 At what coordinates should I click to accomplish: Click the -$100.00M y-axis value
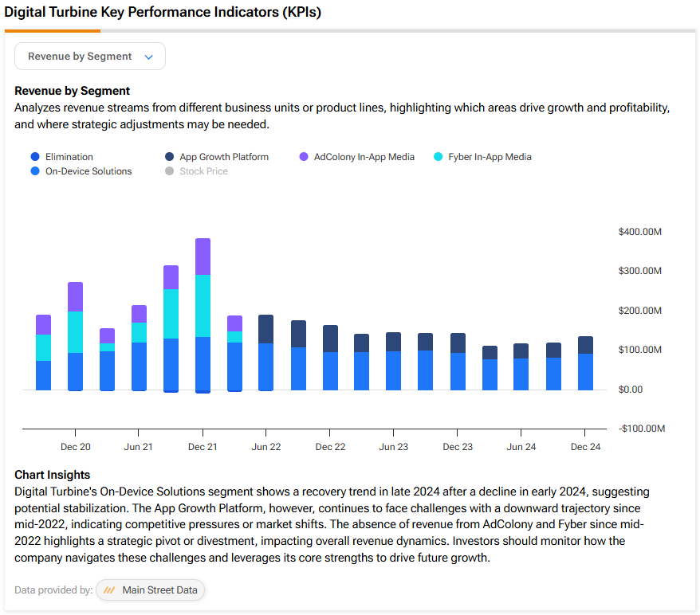point(642,429)
